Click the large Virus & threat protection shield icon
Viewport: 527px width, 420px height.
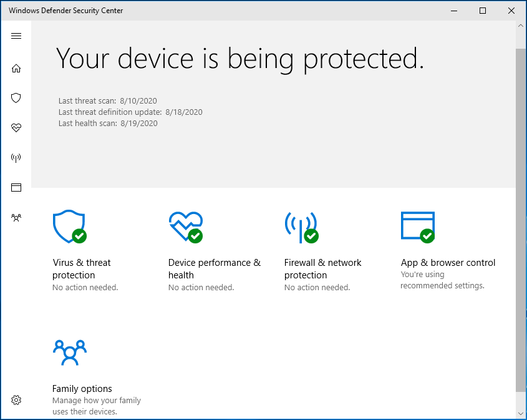coord(69,227)
